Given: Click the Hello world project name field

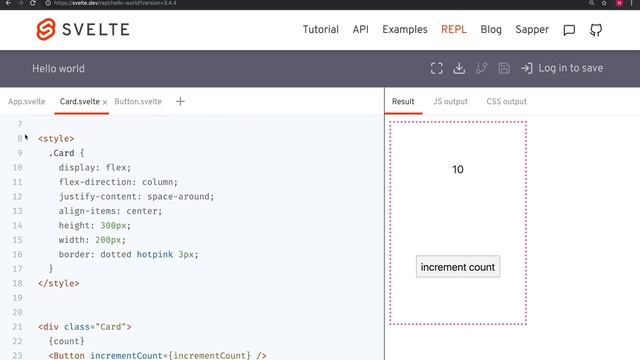Looking at the screenshot, I should (58, 69).
